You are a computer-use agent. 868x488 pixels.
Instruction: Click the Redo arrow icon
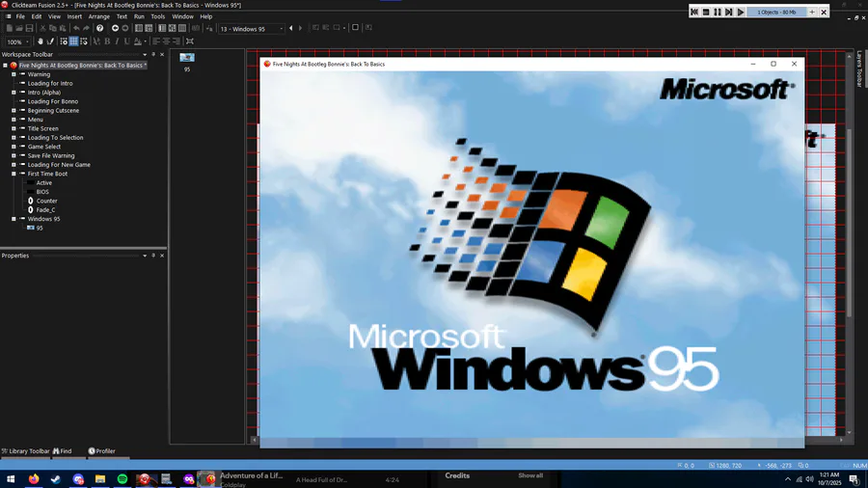tap(86, 28)
